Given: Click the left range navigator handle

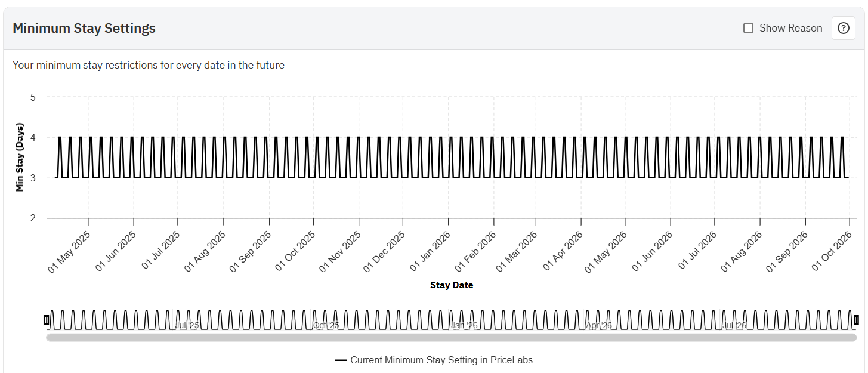Looking at the screenshot, I should pos(47,320).
